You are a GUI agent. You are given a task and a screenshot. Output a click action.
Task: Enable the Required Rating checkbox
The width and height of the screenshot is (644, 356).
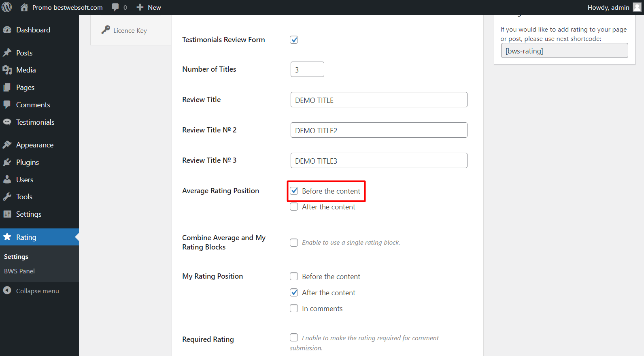point(294,337)
